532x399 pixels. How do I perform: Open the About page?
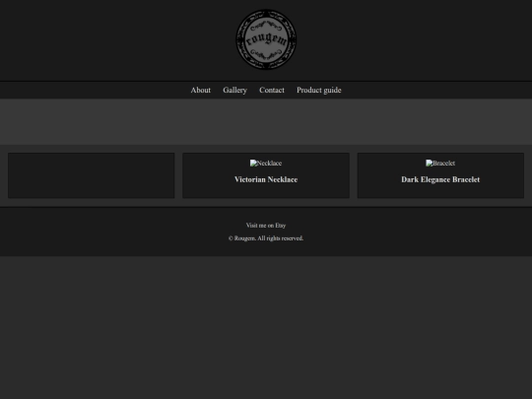point(201,91)
